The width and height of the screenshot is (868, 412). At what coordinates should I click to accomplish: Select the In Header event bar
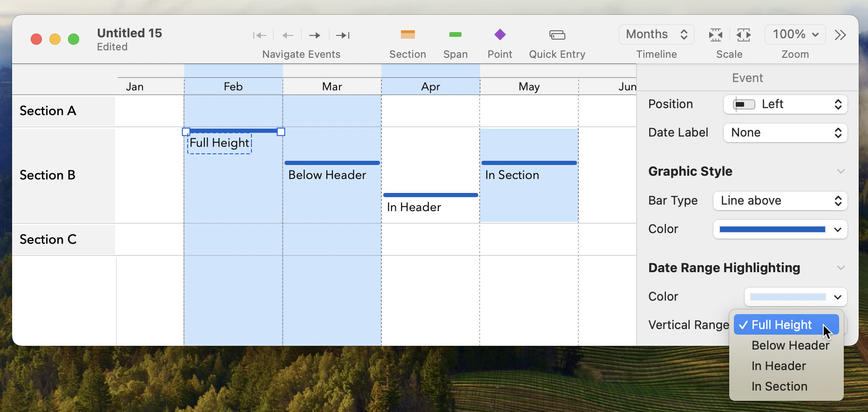point(430,195)
